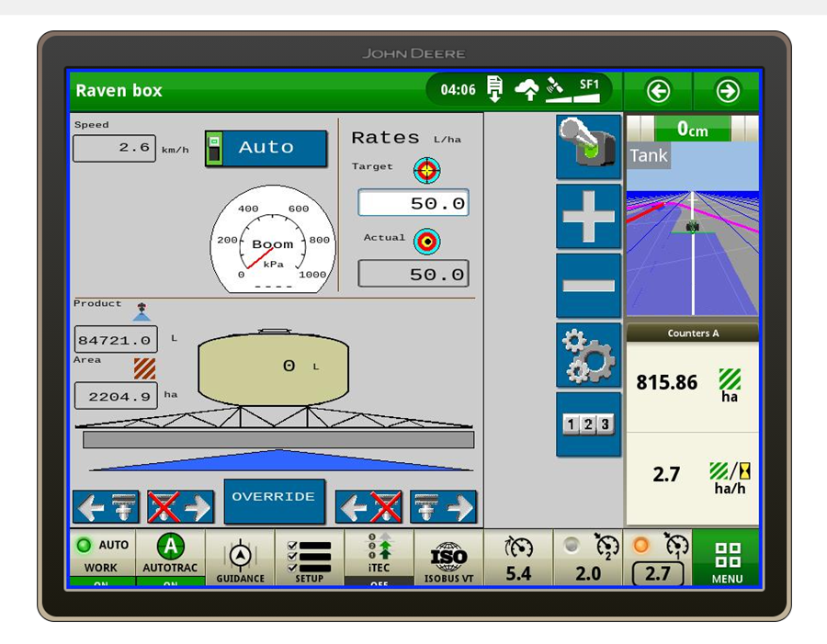Toggle AUTO WORK on or off
The image size is (827, 644).
(102, 558)
